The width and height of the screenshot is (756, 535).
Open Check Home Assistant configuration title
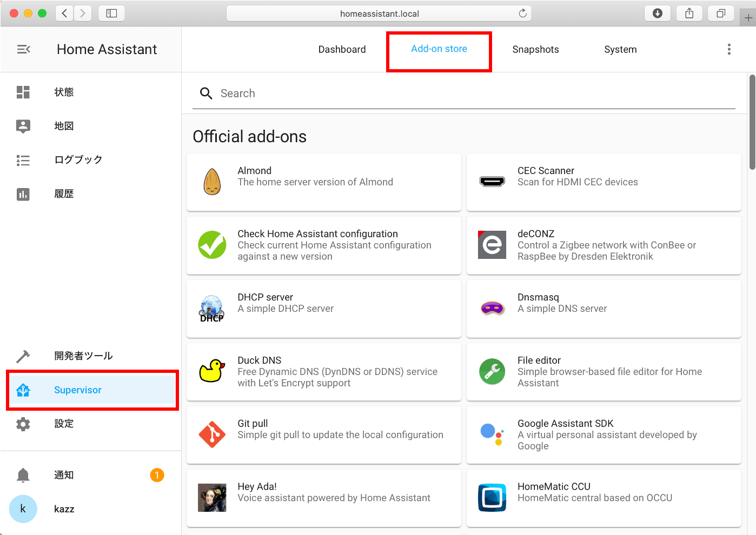[317, 234]
